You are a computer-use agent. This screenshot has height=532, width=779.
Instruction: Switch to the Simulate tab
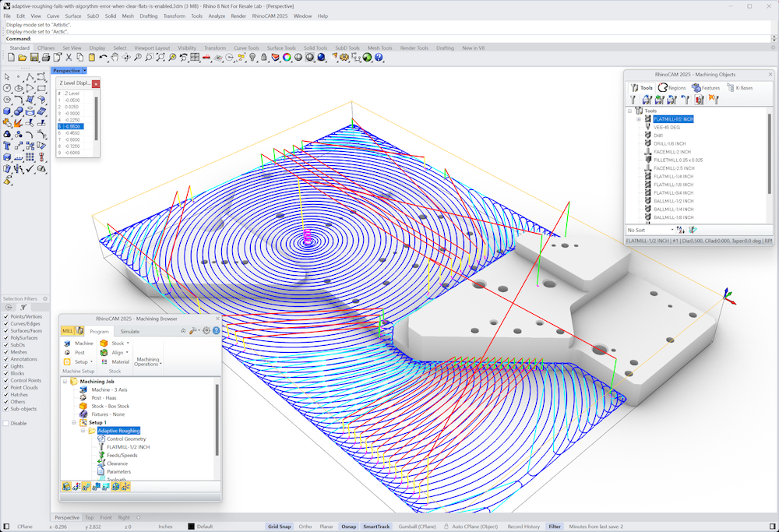click(130, 331)
